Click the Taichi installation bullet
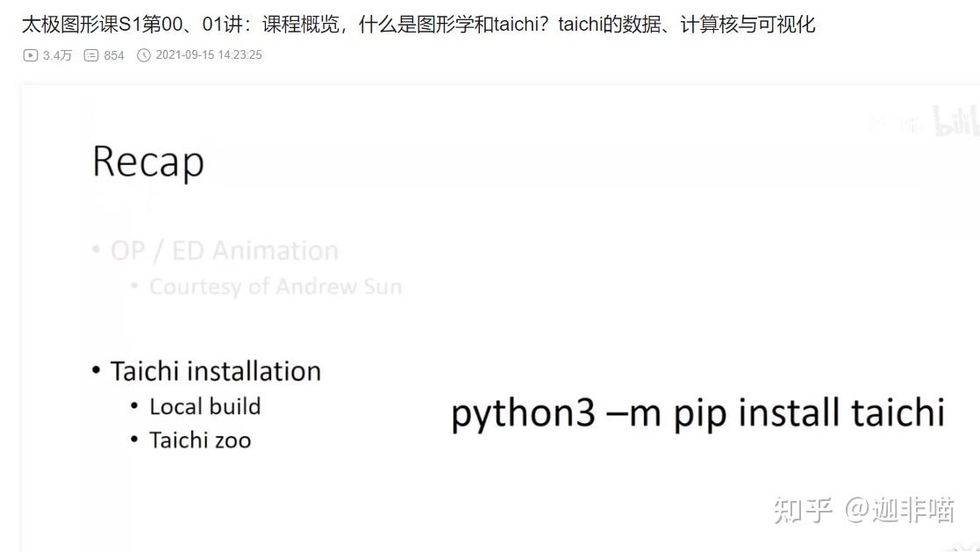Viewport: 980px width, 552px height. click(215, 371)
